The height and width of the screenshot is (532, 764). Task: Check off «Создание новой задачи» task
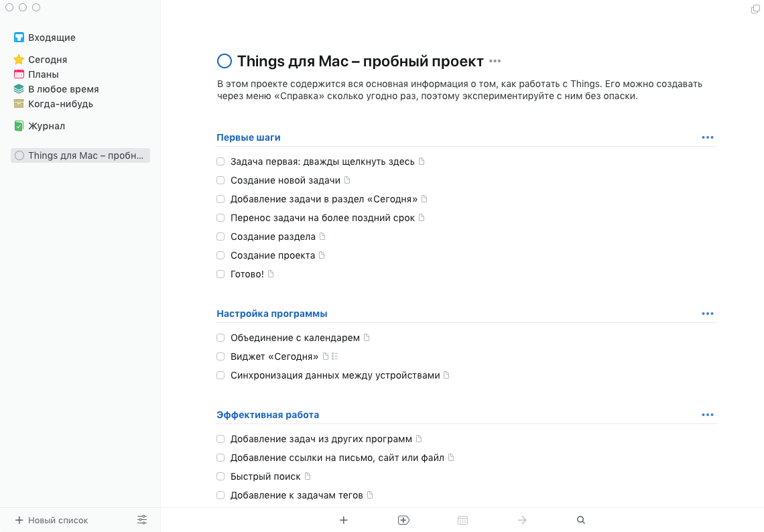point(220,180)
